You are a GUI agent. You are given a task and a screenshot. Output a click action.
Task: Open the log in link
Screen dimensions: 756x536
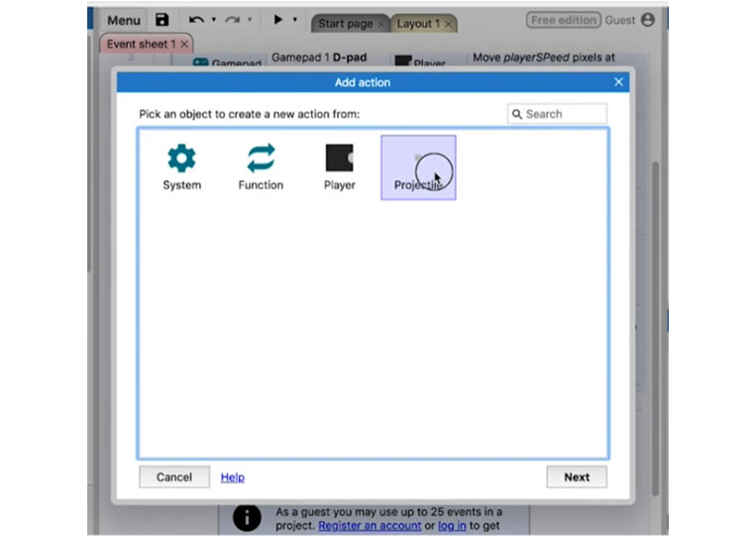452,525
